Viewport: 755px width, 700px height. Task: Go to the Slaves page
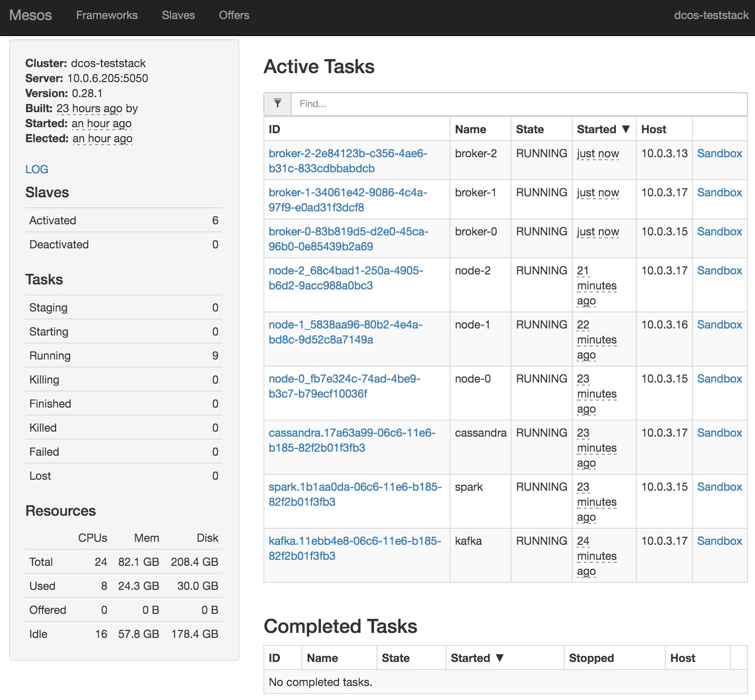tap(178, 15)
